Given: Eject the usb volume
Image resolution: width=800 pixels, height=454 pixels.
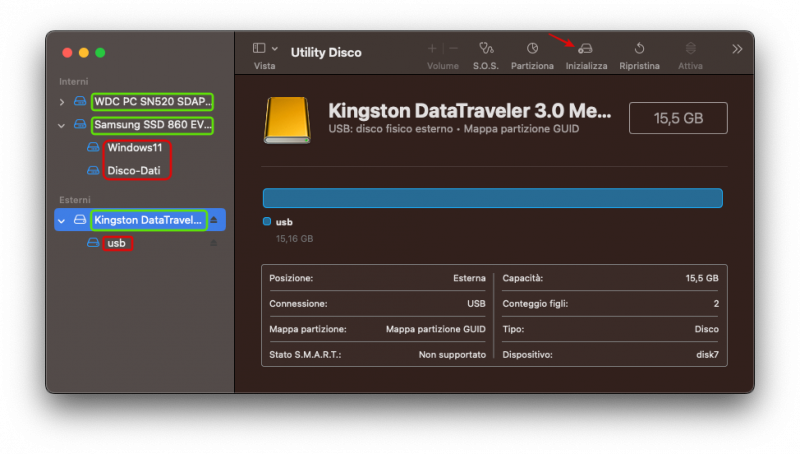Looking at the screenshot, I should [213, 243].
